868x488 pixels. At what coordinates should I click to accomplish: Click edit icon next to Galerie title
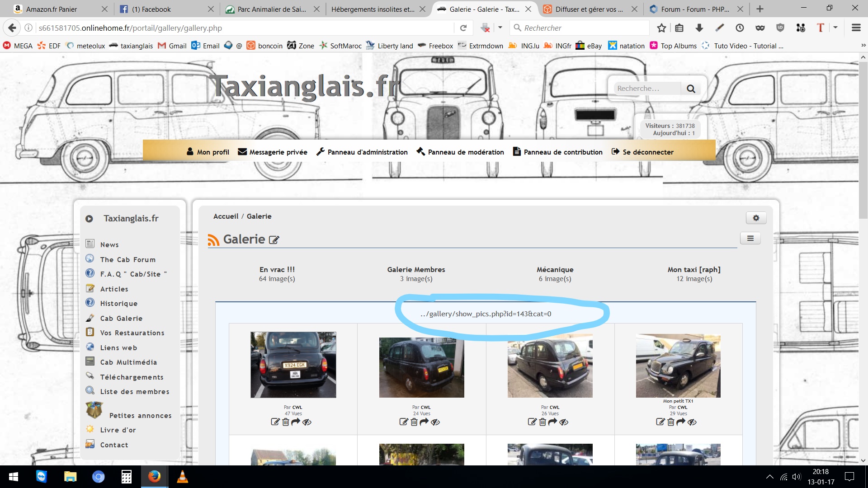coord(274,240)
